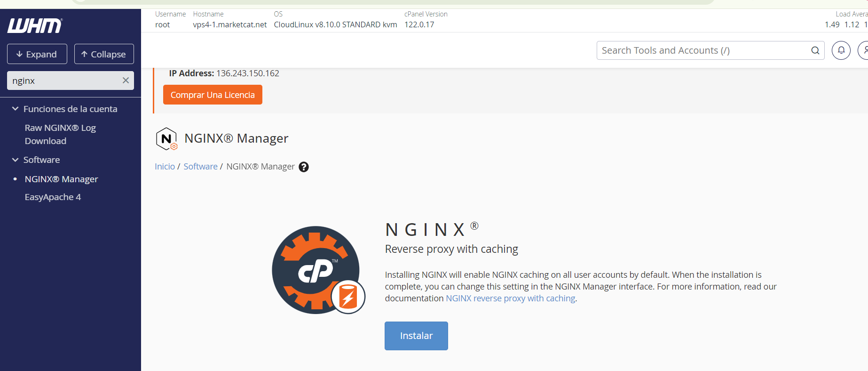Click the root username value
The image size is (868, 371).
click(162, 24)
